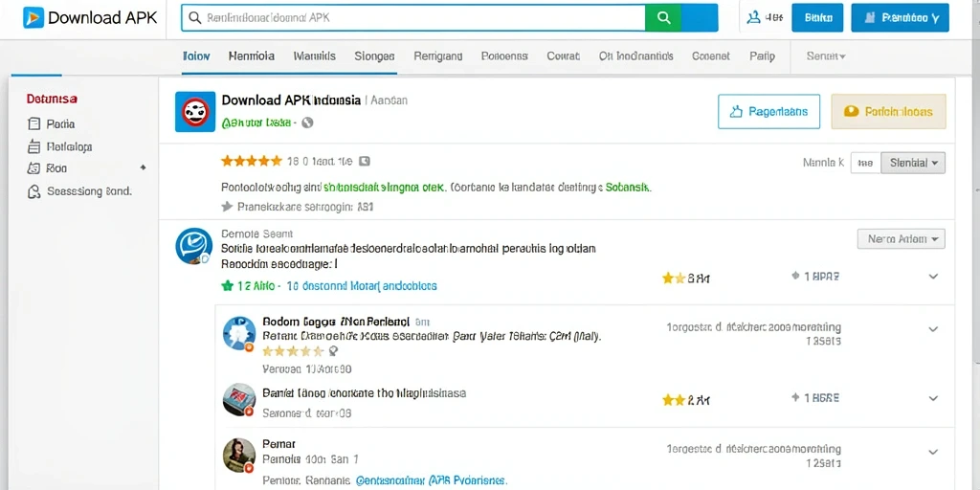Click the blue Pendioo header button

pyautogui.click(x=900, y=18)
